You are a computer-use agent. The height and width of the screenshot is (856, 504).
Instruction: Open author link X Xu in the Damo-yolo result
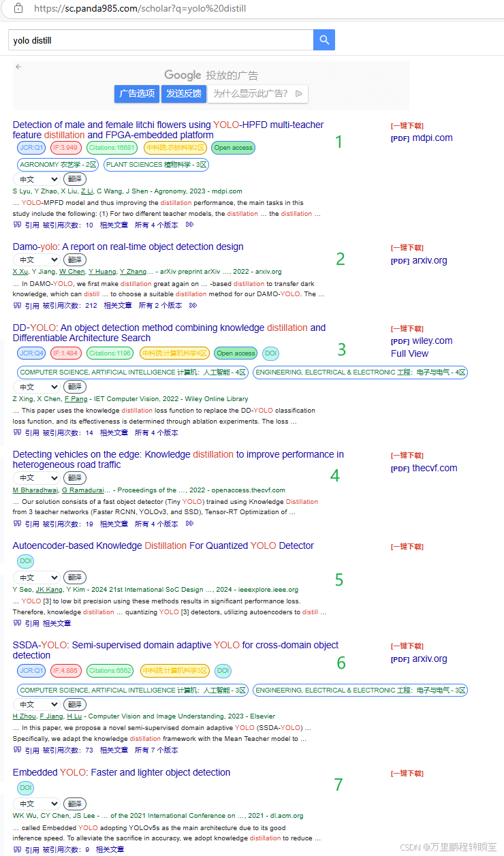coord(20,272)
